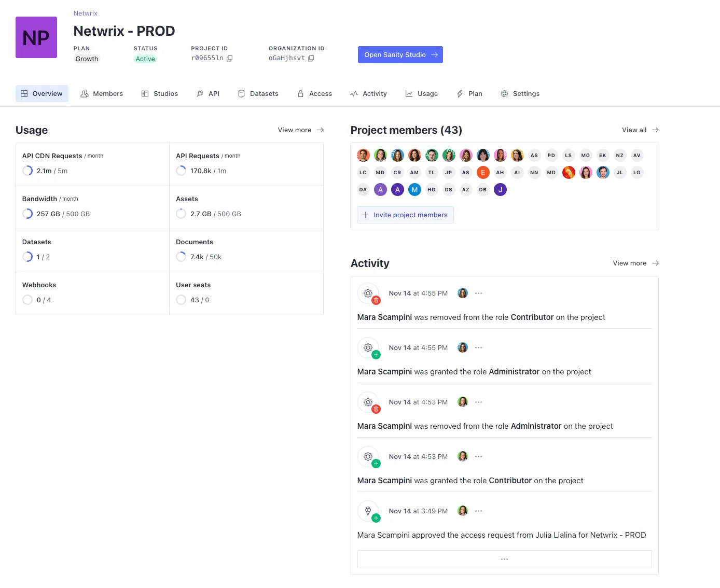Screen dimensions: 720x588
Task: Click the AM member avatar
Action: pos(414,173)
